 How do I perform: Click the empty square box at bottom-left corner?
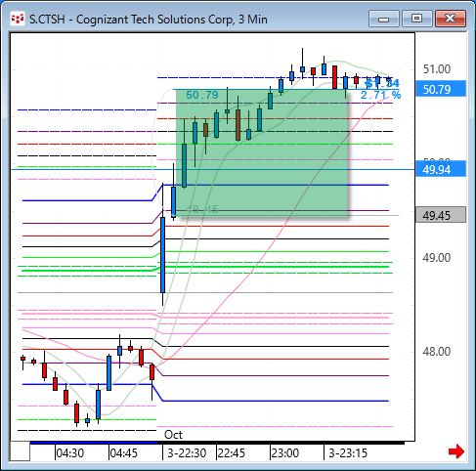click(20, 451)
